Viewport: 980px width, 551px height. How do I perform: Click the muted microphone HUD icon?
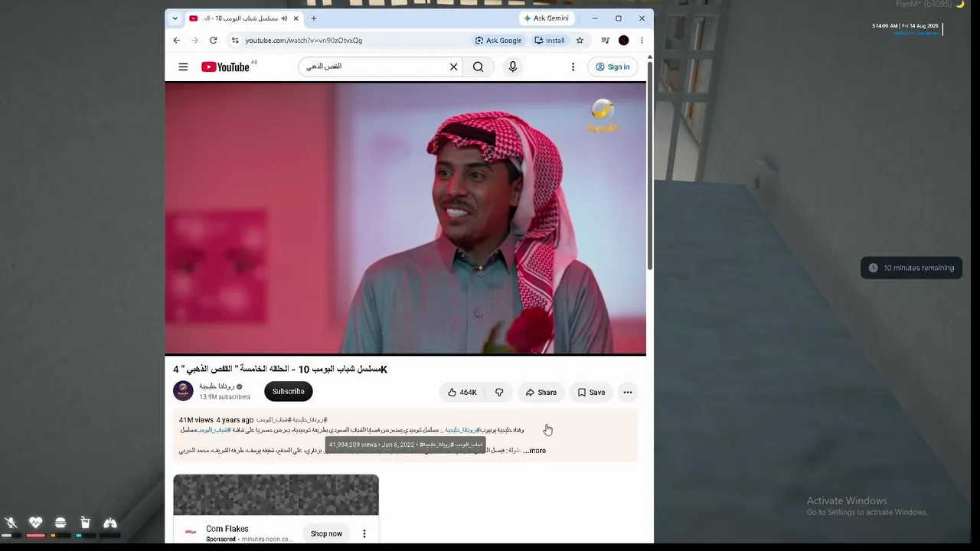[11, 523]
